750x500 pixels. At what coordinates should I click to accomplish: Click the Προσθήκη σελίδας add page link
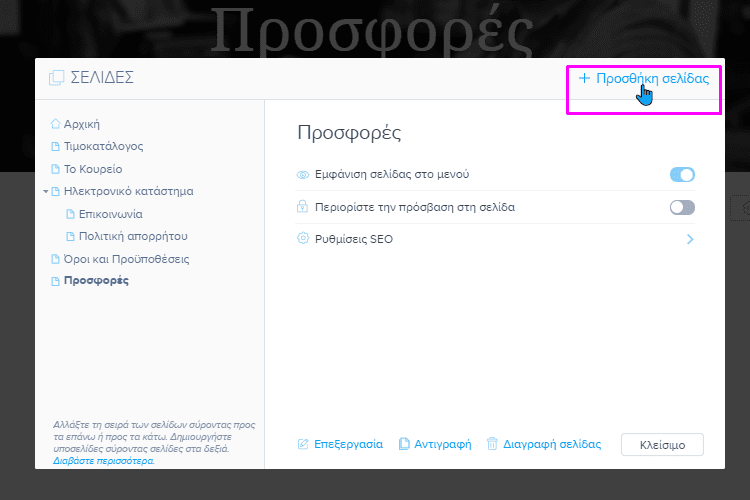click(x=644, y=78)
